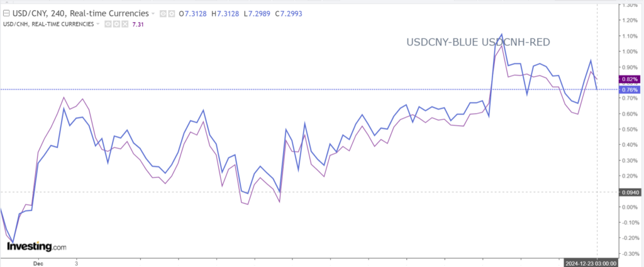This screenshot has height=267, width=644.
Task: Toggle USD/CNY series visibility eye icon
Action: click(163, 13)
